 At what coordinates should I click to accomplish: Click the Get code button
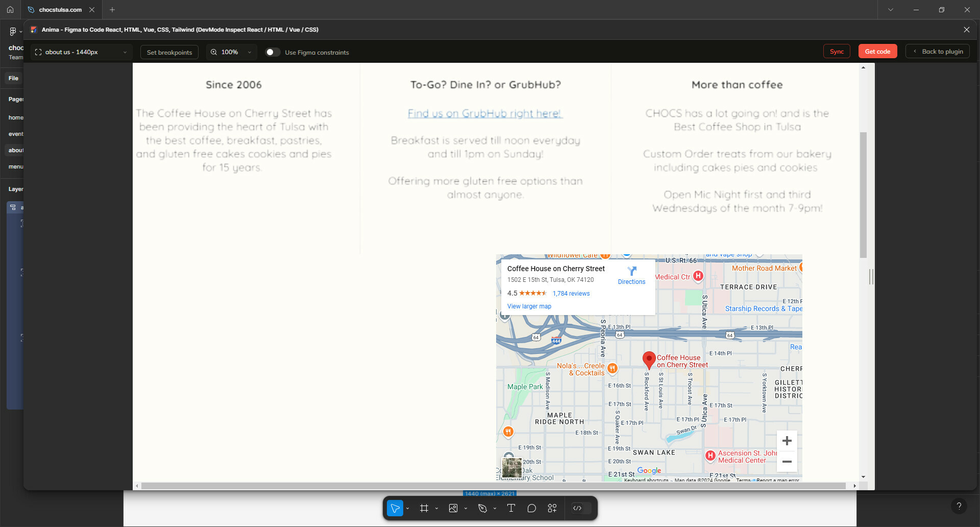pos(877,52)
